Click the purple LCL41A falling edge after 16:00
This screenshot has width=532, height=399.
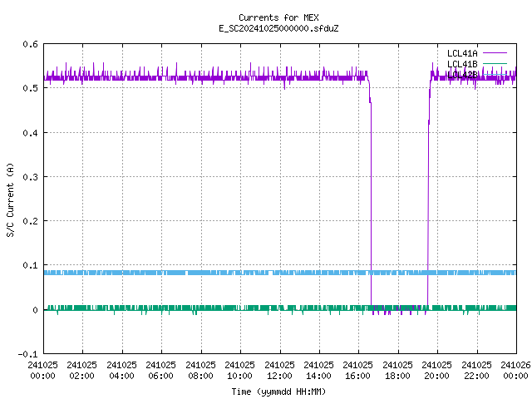click(371, 204)
